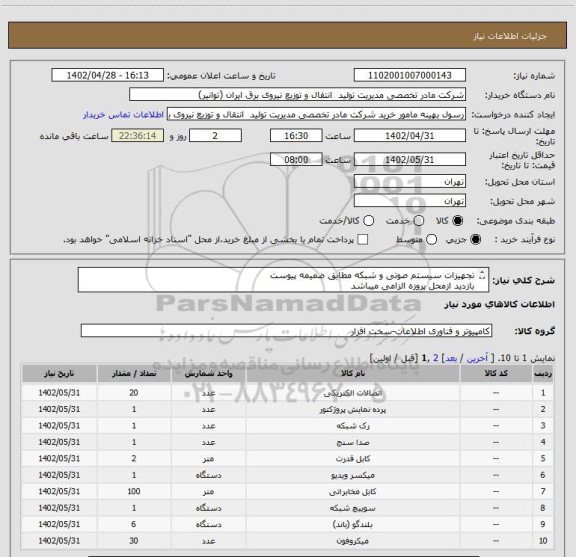Select row میکروفون
576x557 pixels.
287,540
